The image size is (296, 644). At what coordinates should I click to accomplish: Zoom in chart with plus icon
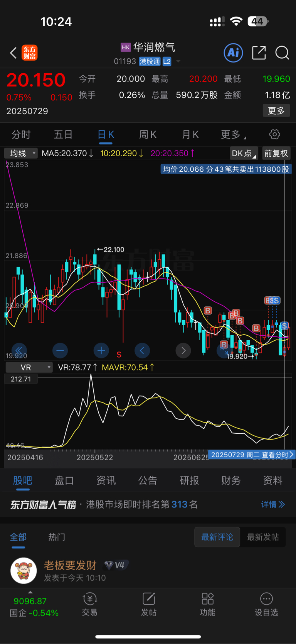click(x=101, y=350)
